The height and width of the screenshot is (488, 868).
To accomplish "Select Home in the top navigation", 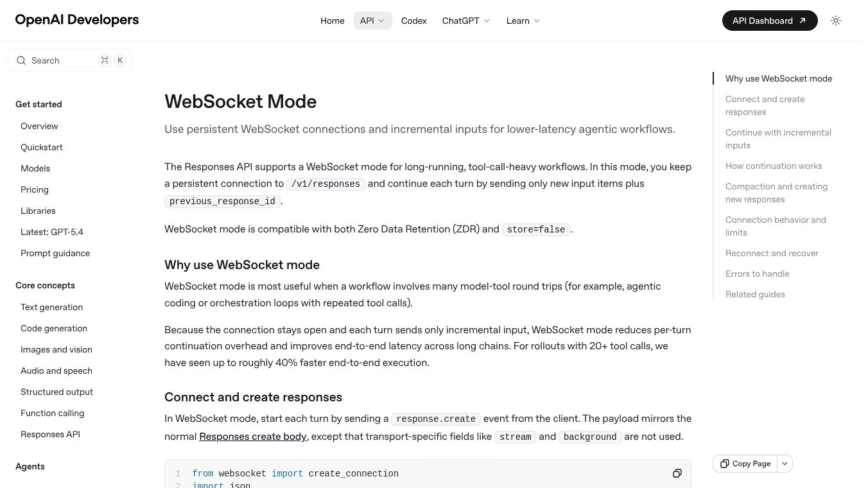I will 332,21.
